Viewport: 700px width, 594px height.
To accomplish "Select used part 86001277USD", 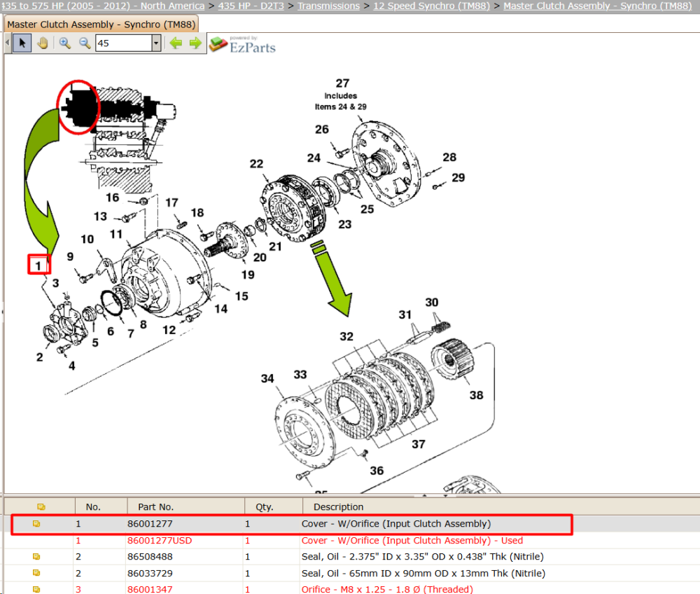I will click(160, 540).
